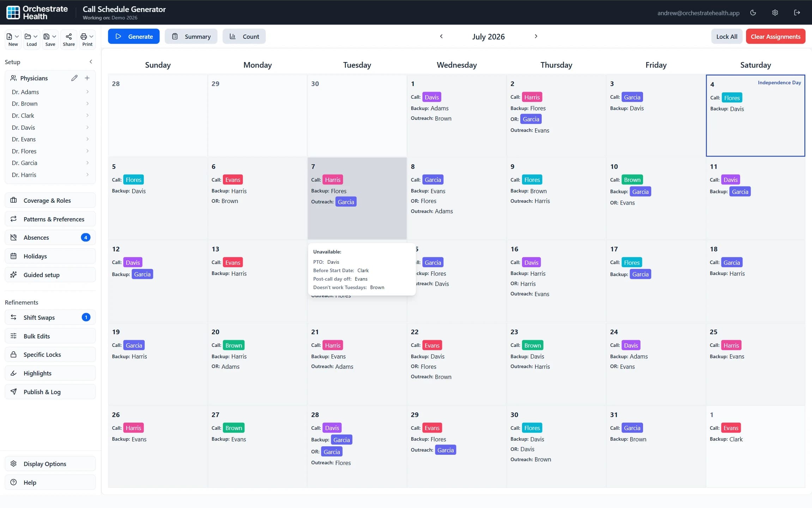The width and height of the screenshot is (812, 508).
Task: Open Specific Locks
Action: tap(50, 354)
